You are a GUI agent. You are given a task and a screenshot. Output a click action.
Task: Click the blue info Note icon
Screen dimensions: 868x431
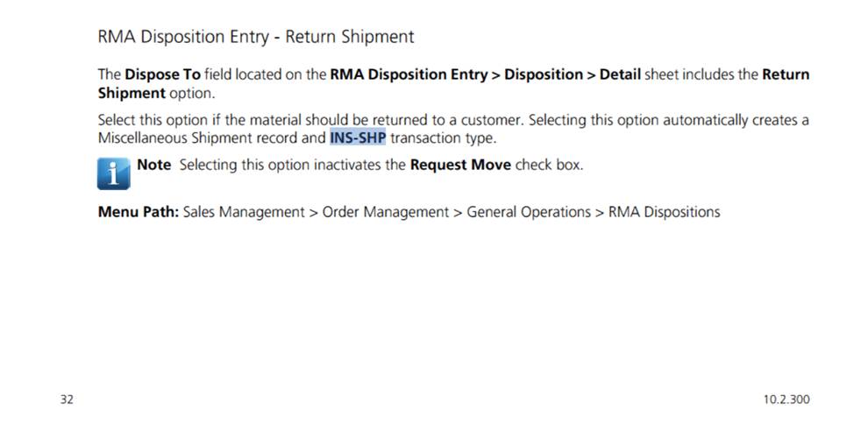(113, 173)
